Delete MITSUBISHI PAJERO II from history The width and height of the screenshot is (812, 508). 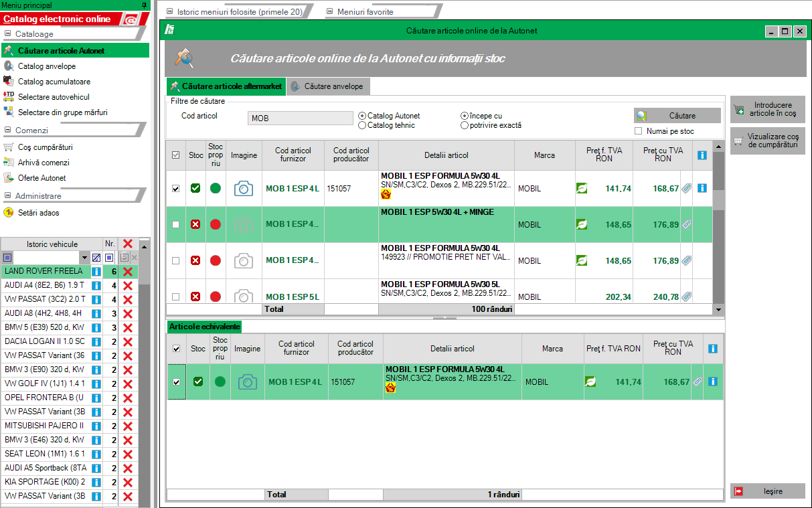pos(127,426)
